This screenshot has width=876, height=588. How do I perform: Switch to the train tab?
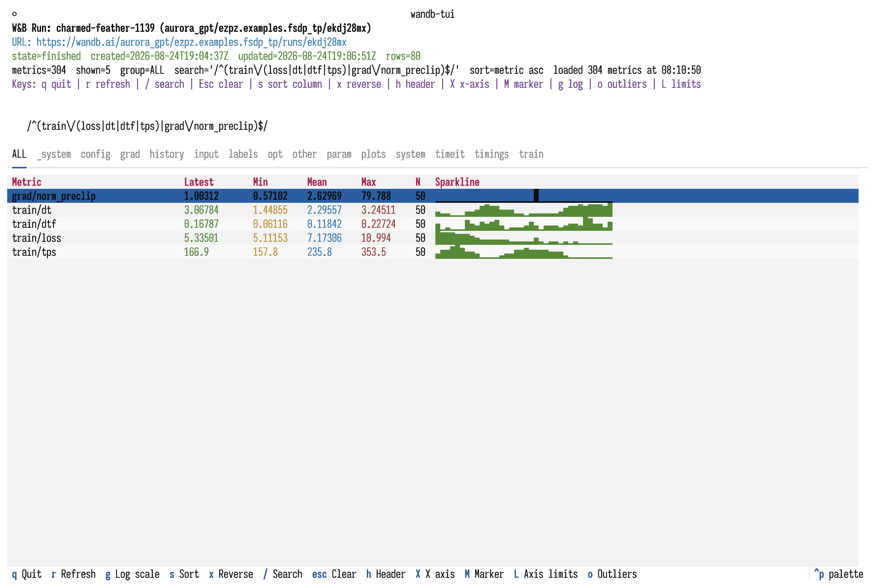(x=531, y=154)
